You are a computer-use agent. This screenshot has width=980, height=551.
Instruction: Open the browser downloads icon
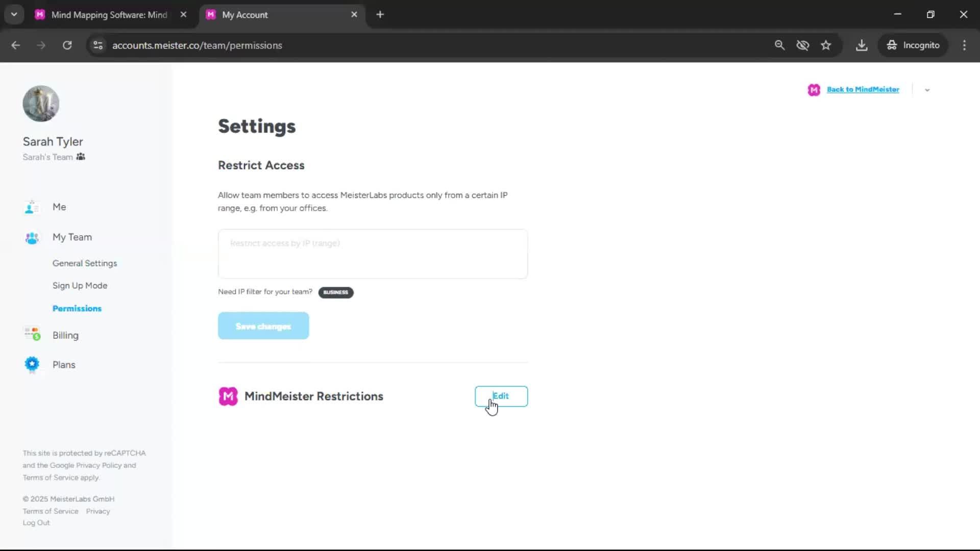pyautogui.click(x=862, y=45)
